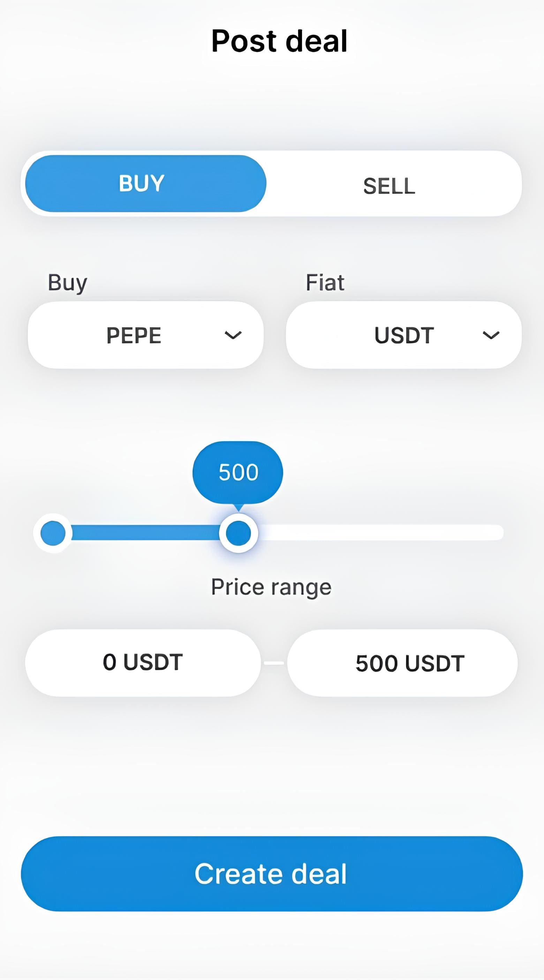Click the filled blue slider track
Image resolution: width=544 pixels, height=980 pixels.
144,533
